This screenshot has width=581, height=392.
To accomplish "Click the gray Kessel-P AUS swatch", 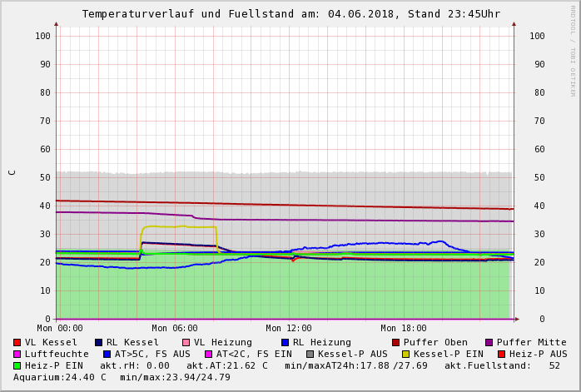I will (310, 355).
